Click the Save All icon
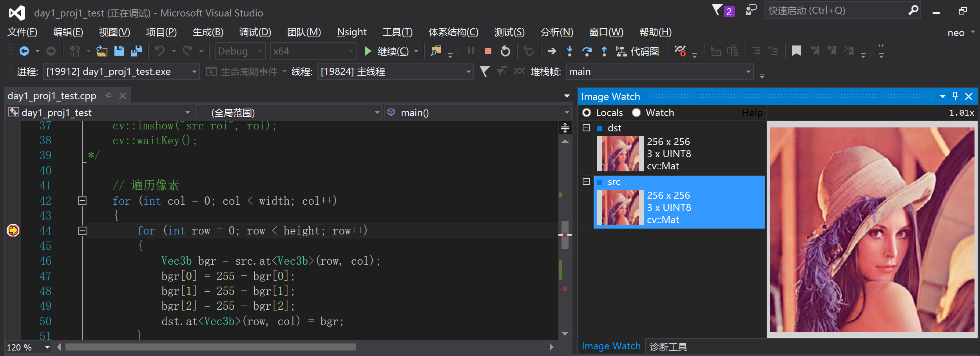Screen dimensions: 980x356 (x=136, y=51)
